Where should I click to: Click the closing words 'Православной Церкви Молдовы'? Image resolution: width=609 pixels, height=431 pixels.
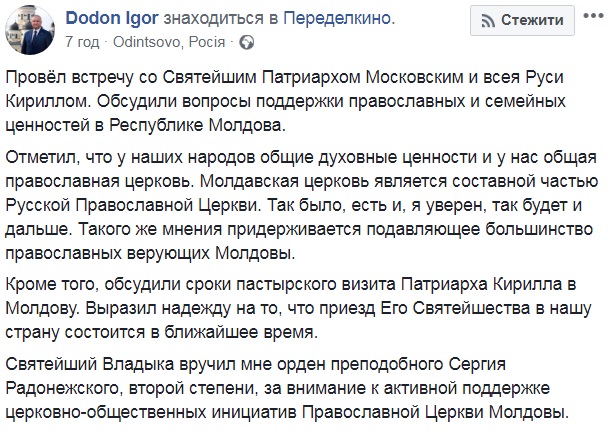pos(435,412)
